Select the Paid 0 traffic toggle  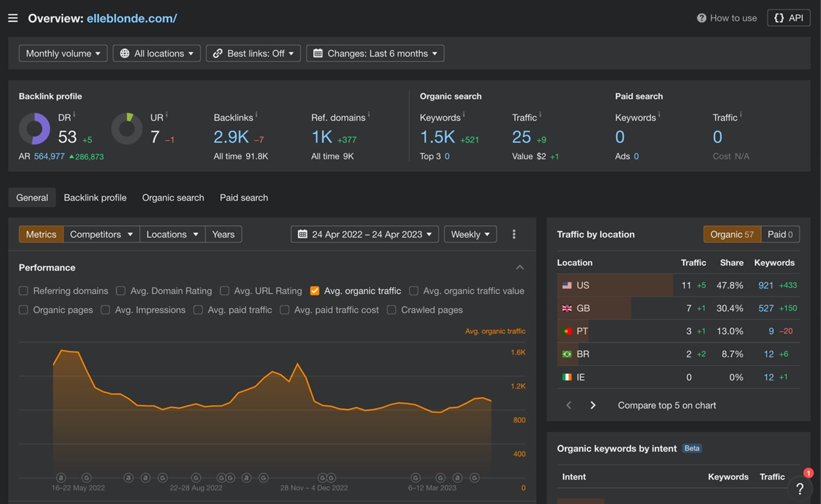click(780, 234)
